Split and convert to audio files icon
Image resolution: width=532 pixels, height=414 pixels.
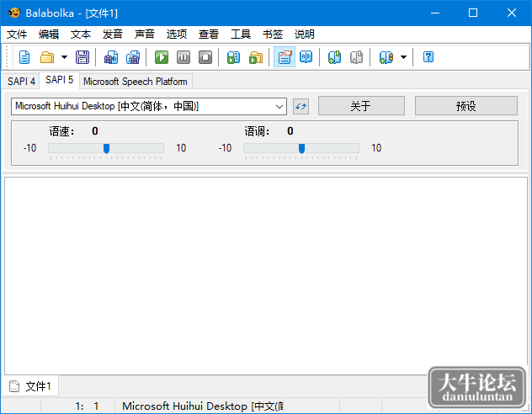pyautogui.click(x=133, y=57)
